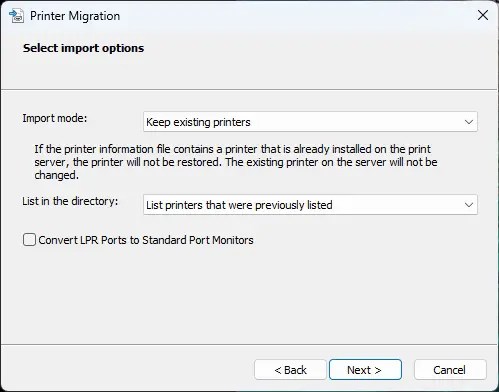Expand the List in the directory arrow
Screen dimensions: 499x392
(x=469, y=205)
